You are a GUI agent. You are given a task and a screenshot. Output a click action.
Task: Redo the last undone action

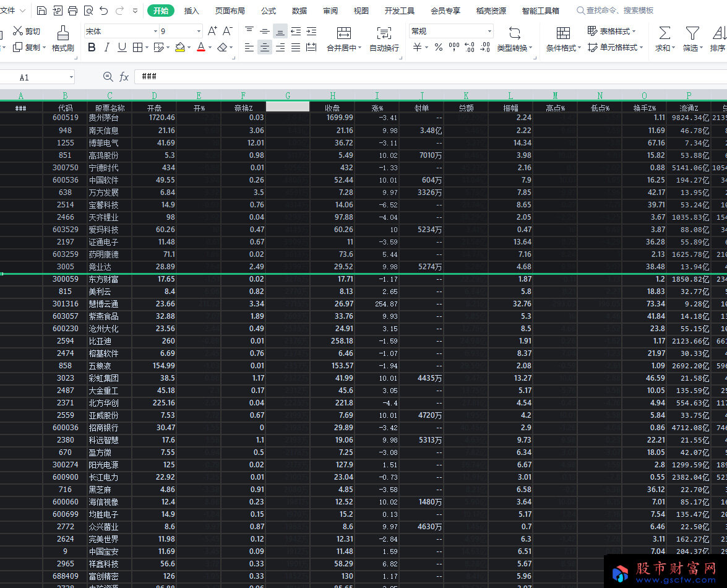(119, 10)
